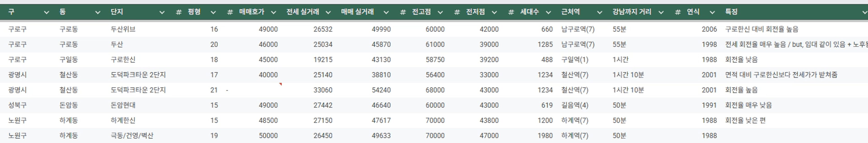Select the 매매호가 value 50000
The width and height of the screenshot is (868, 143).
coord(268,135)
